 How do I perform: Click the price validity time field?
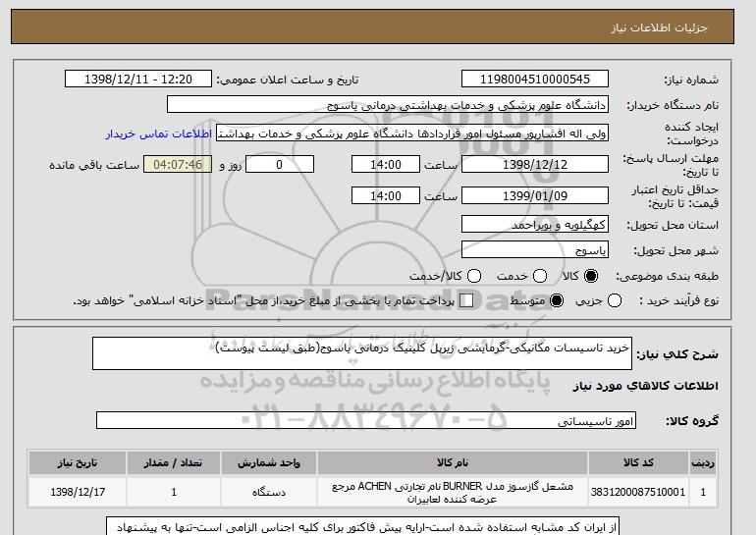coord(386,195)
